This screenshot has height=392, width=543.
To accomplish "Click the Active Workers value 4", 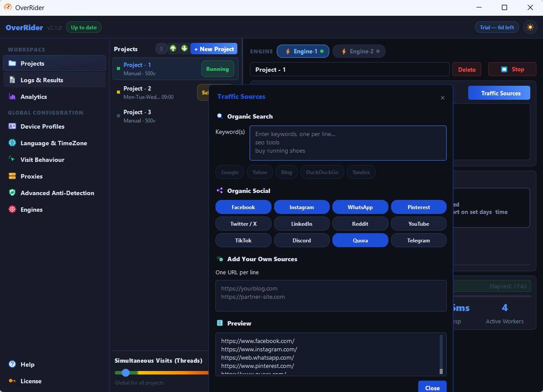I will (x=504, y=308).
